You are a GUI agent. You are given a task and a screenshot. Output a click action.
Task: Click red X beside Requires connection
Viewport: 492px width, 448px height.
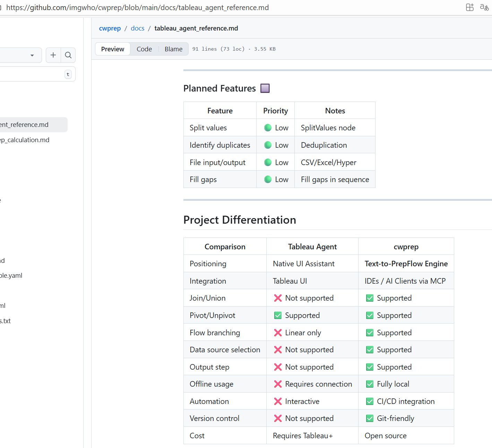pos(278,384)
